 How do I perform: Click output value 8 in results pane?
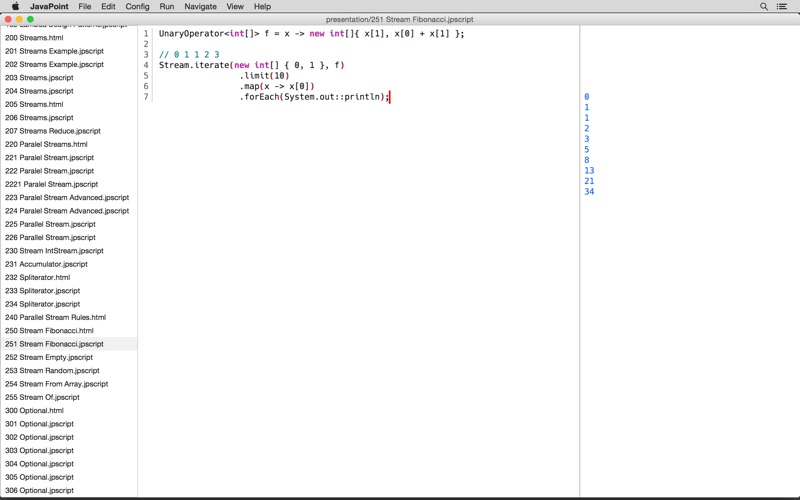(587, 160)
